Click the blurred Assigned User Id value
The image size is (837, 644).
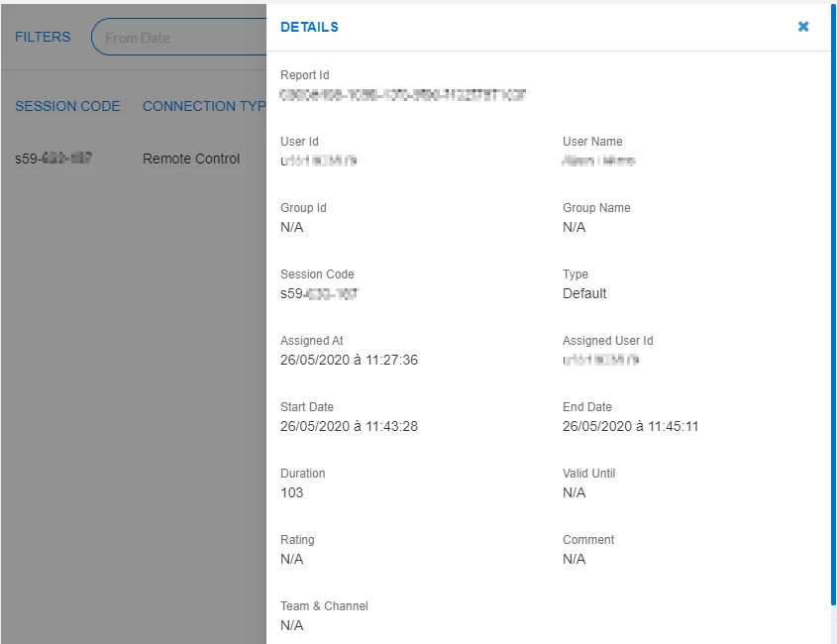click(x=600, y=360)
